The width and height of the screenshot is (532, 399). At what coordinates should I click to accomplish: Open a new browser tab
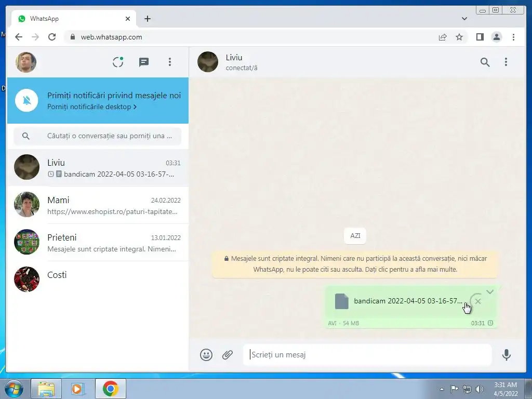click(x=147, y=19)
